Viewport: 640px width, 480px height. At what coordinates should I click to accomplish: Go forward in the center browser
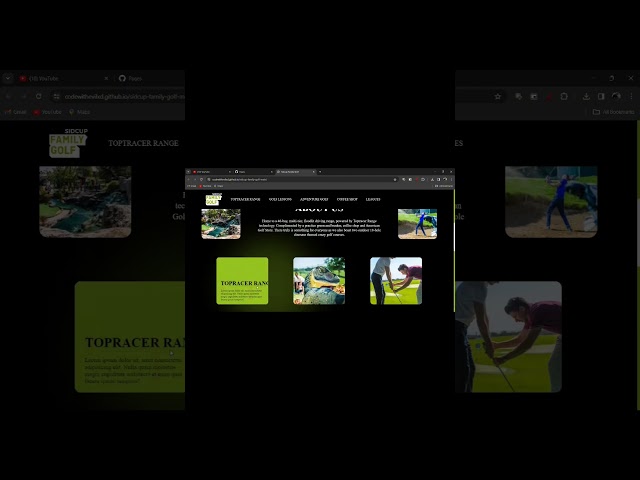click(x=195, y=180)
